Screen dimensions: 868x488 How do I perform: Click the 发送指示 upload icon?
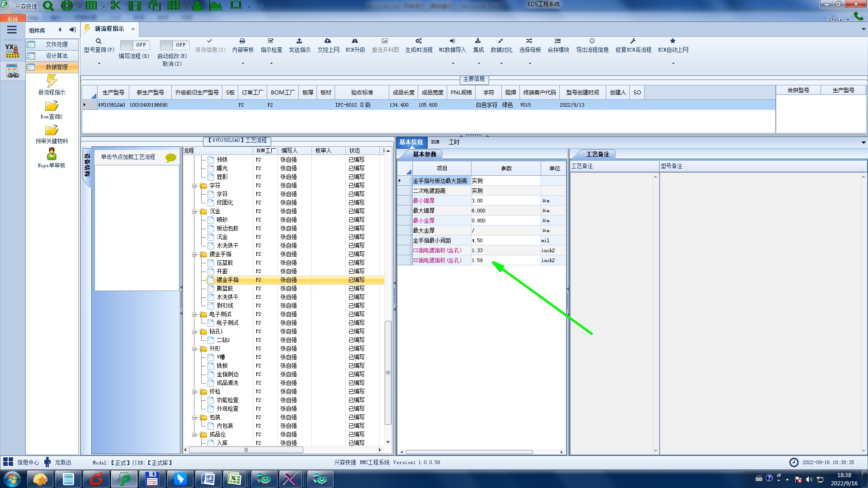click(x=299, y=41)
